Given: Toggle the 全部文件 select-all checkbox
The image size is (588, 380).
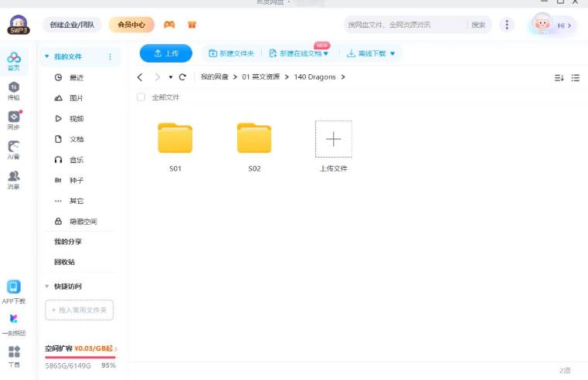Looking at the screenshot, I should (x=141, y=97).
